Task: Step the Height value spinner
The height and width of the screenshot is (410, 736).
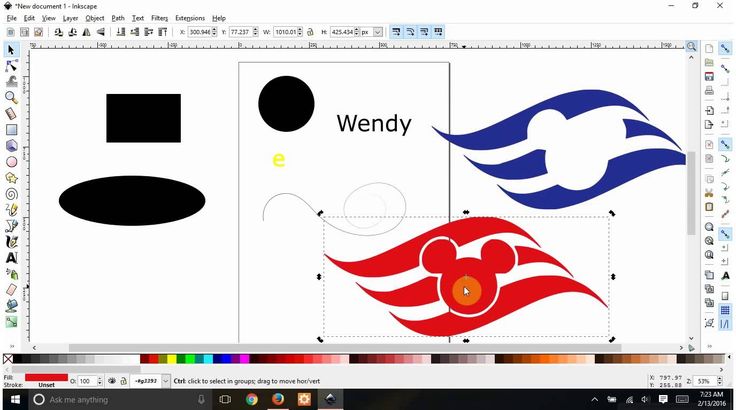Action: pyautogui.click(x=356, y=32)
